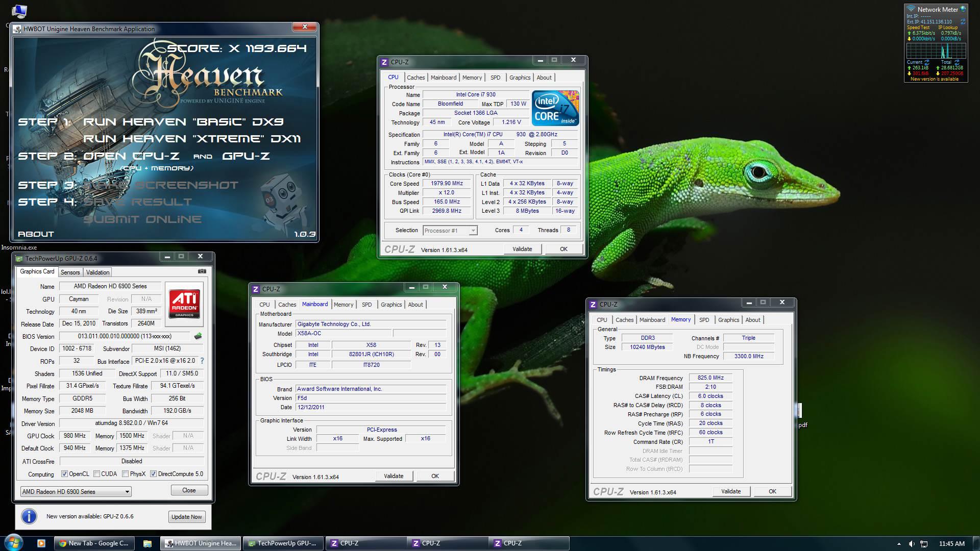Screen dimensions: 980x551
Task: Click the BIOS save chip icon in GPU-Z
Action: 198,336
